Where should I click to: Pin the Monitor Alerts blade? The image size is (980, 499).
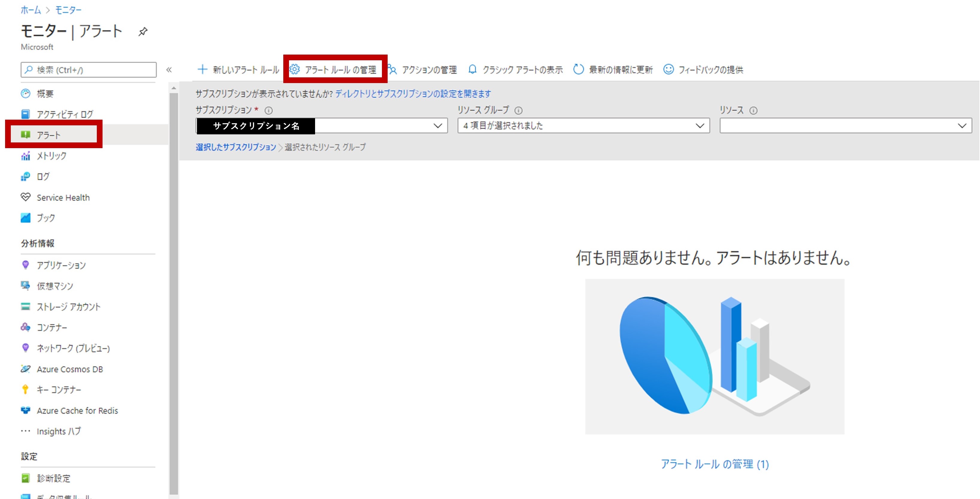pyautogui.click(x=143, y=31)
